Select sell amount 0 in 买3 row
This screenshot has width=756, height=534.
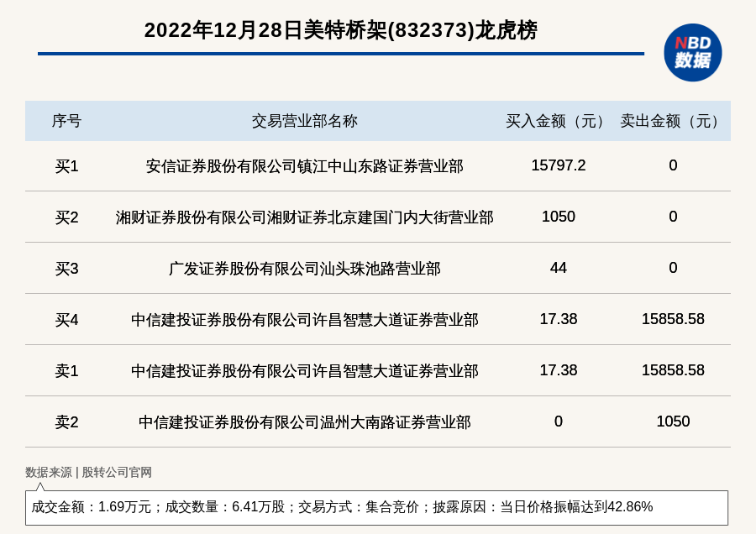point(673,268)
